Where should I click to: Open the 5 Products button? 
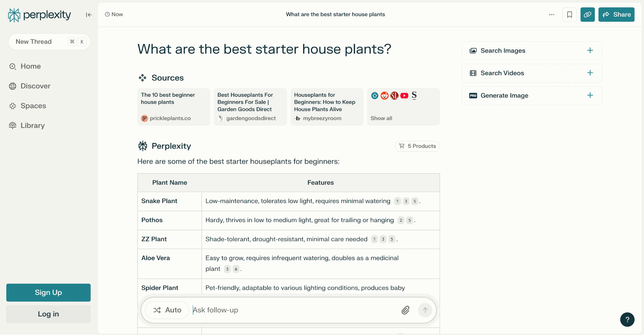point(417,146)
